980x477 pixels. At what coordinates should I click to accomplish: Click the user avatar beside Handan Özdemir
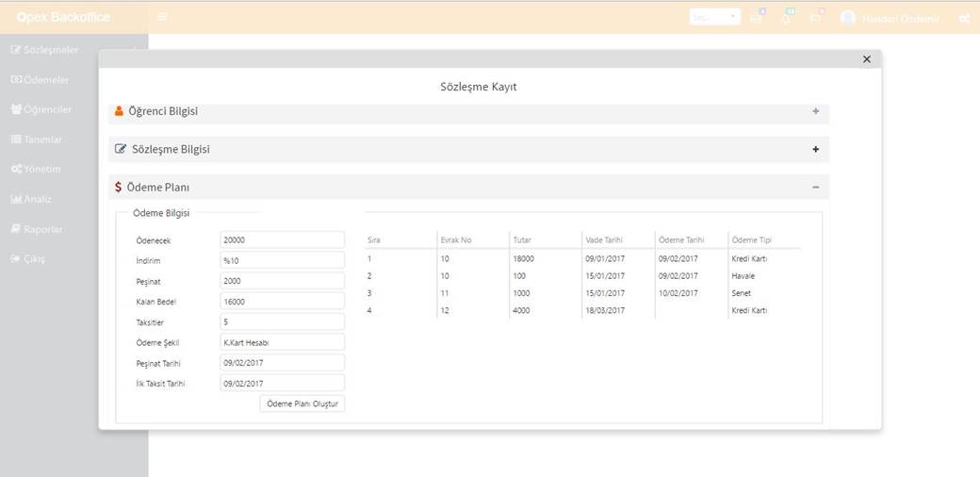[847, 18]
